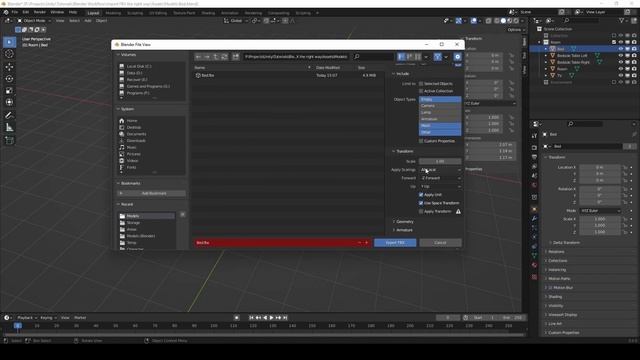This screenshot has width=640, height=360.
Task: Select the Cursor tool in left toolbar
Action: coord(9,54)
